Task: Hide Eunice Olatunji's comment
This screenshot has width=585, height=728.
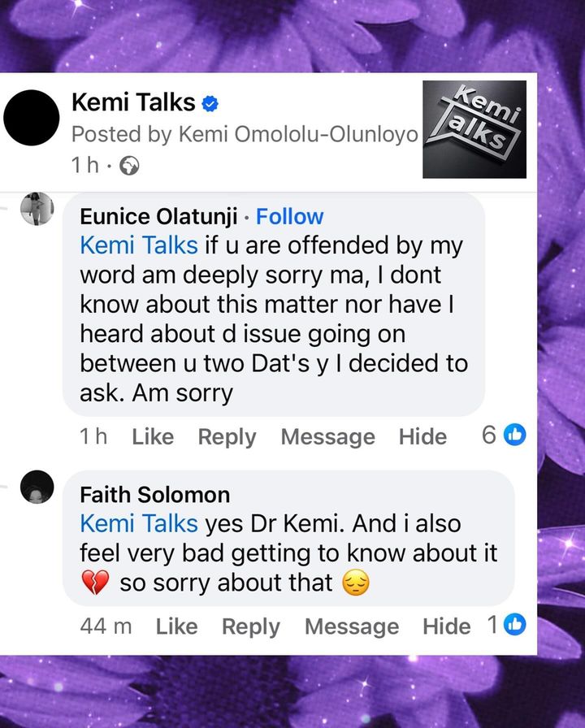Action: (422, 436)
